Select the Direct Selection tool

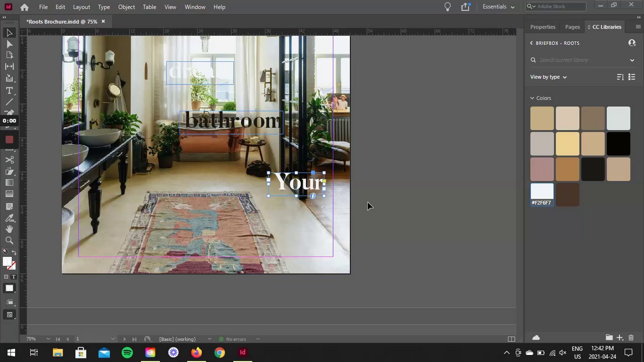point(9,44)
